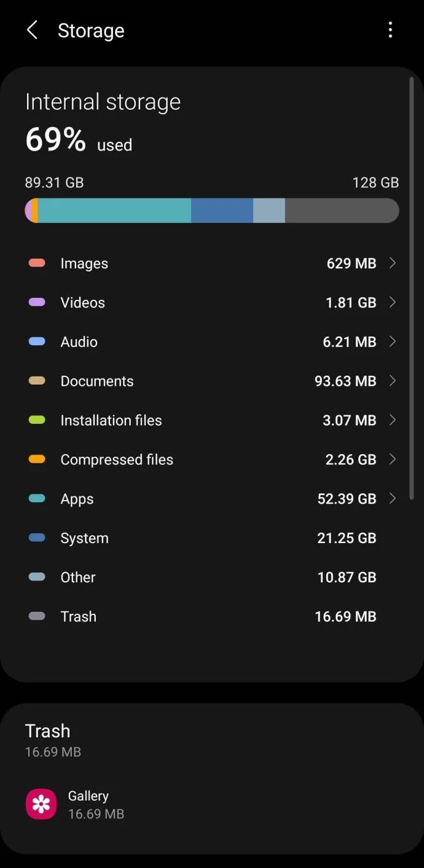Viewport: 424px width, 868px height.
Task: Select the System storage row
Action: pos(212,538)
